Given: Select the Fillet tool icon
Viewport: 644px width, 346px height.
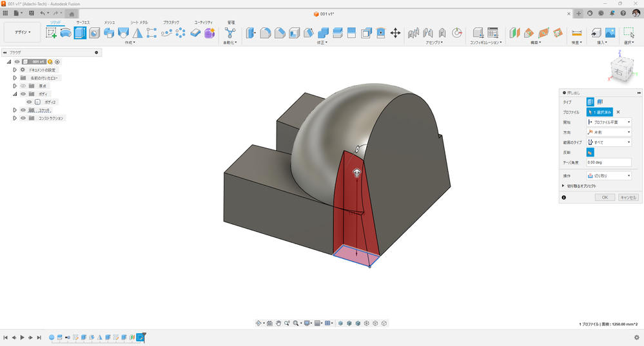Looking at the screenshot, I should 266,33.
